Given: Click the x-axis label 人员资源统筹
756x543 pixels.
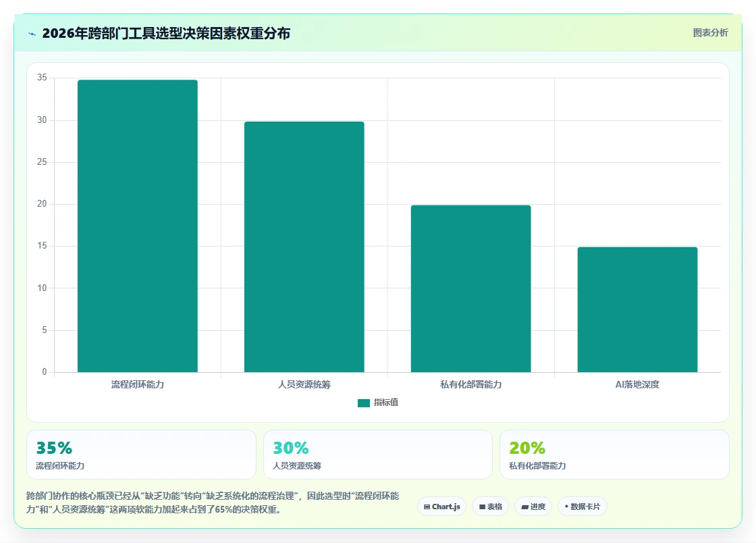Looking at the screenshot, I should point(304,384).
